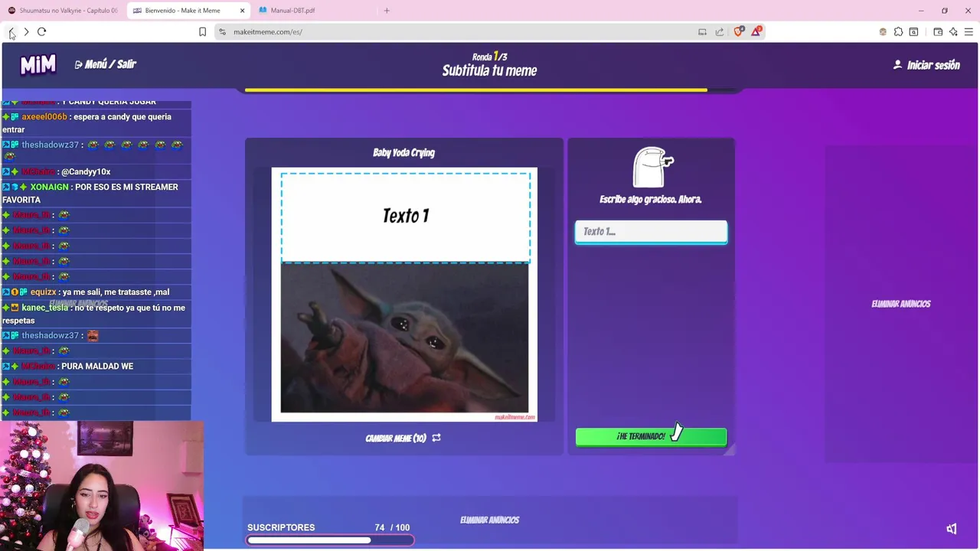Screen dimensions: 980x551
Task: Click chat message '@Candyy10x'
Action: 86,171
